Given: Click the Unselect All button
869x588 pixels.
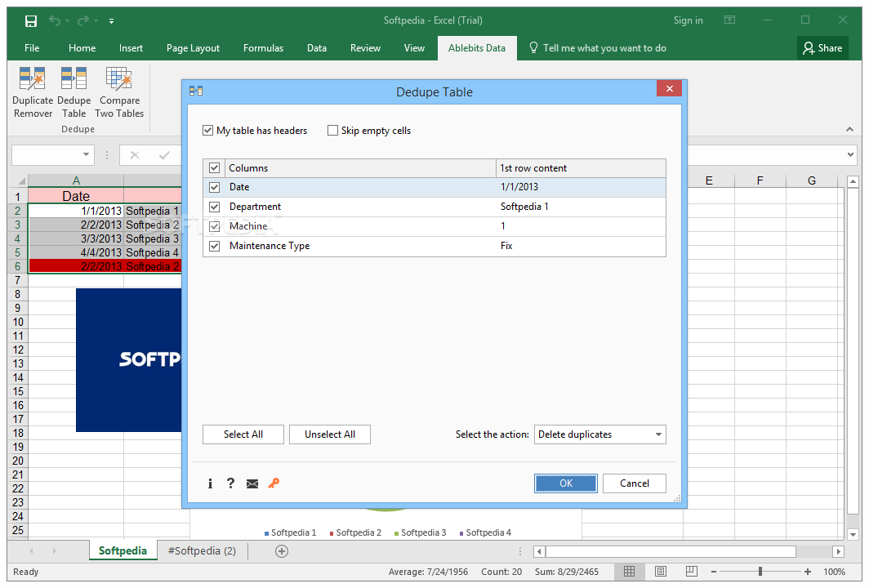Looking at the screenshot, I should 330,434.
